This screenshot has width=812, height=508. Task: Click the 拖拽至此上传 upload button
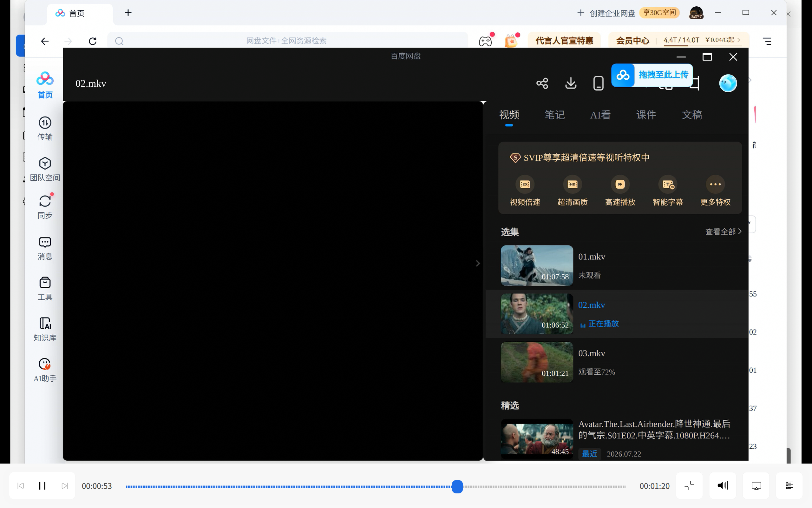coord(652,75)
